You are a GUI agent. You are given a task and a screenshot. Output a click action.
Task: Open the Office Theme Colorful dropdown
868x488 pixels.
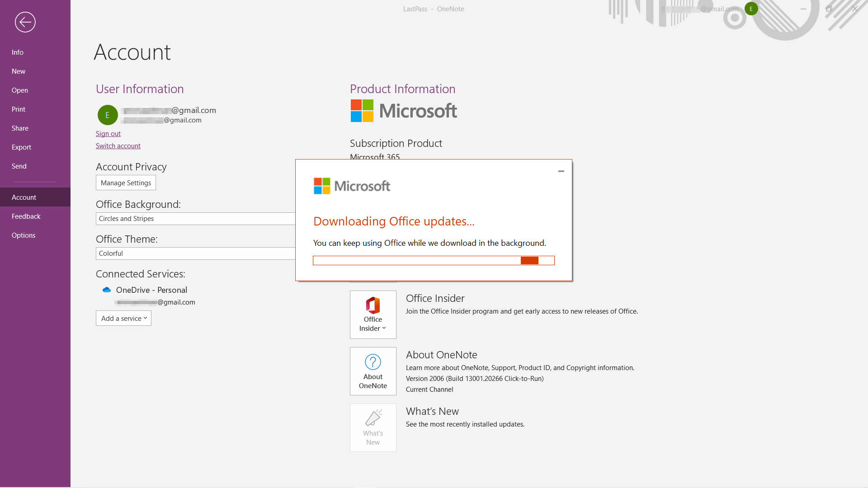(x=195, y=253)
